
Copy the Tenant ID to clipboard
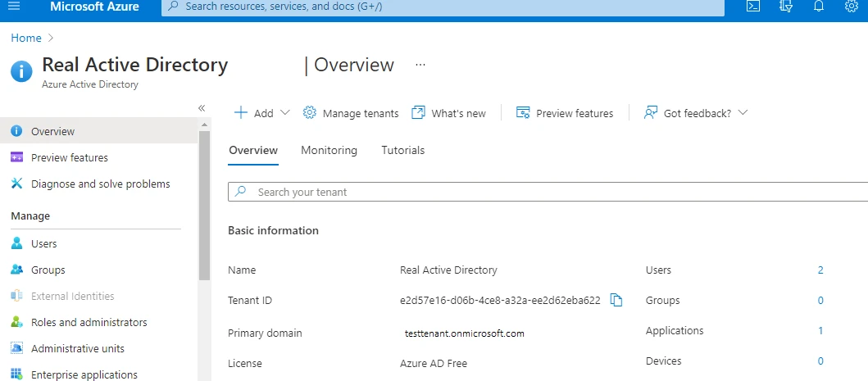(x=616, y=300)
